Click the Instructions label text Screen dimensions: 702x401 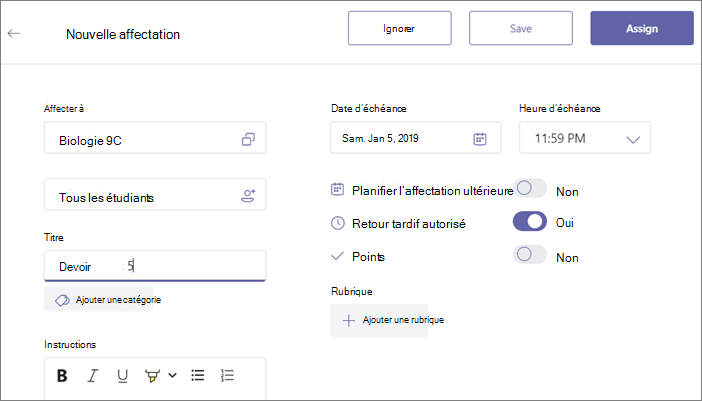coord(70,344)
